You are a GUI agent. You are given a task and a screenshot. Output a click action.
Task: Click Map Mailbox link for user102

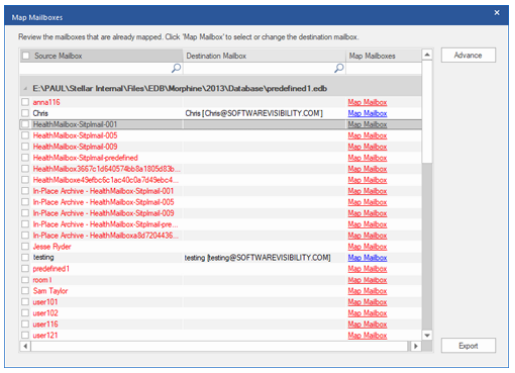tap(367, 313)
